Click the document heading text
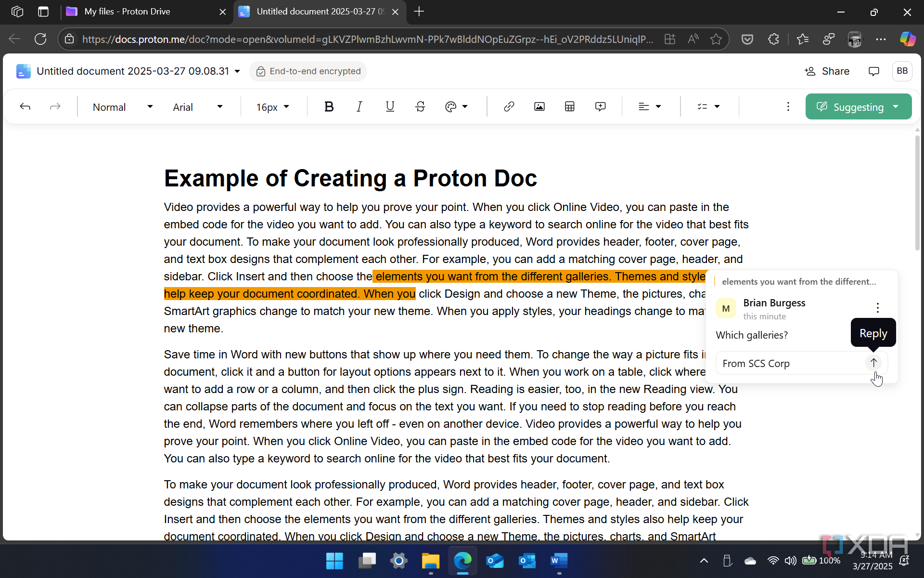924x578 pixels. pyautogui.click(x=350, y=178)
